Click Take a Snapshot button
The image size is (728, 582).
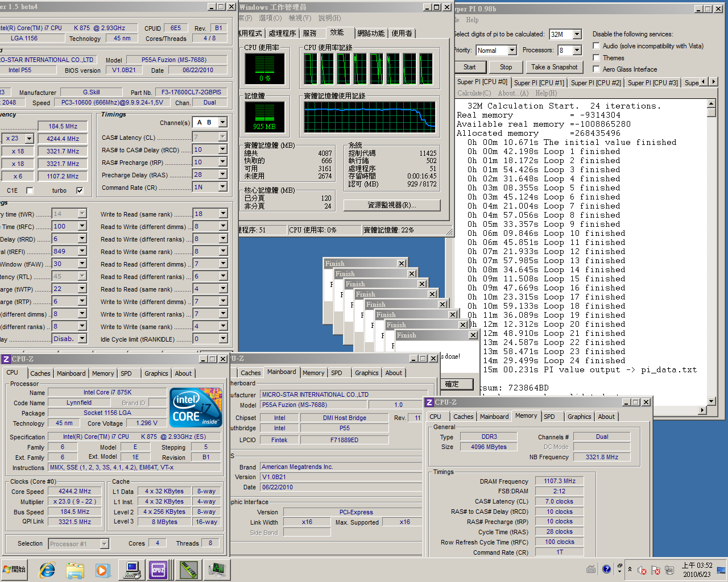tap(555, 67)
